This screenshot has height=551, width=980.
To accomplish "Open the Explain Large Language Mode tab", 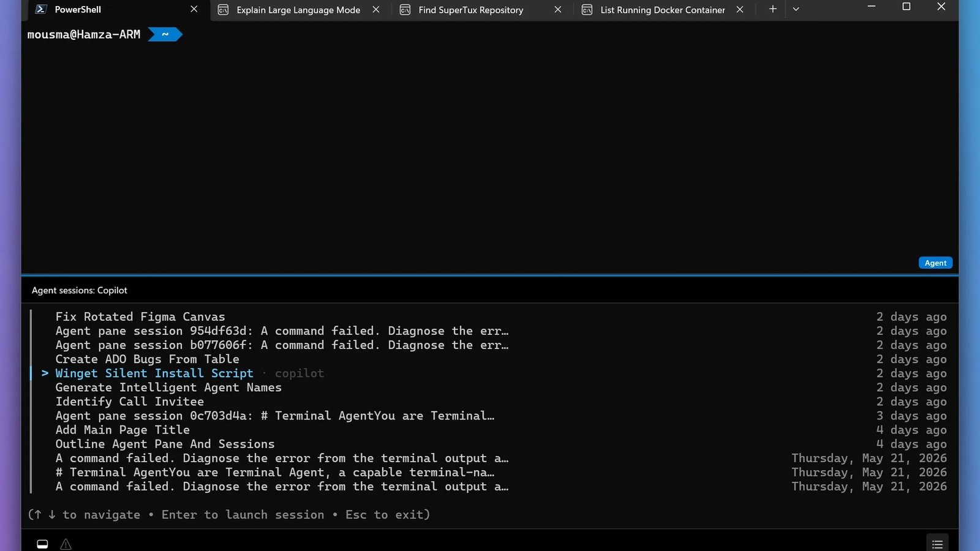I will 298,10.
